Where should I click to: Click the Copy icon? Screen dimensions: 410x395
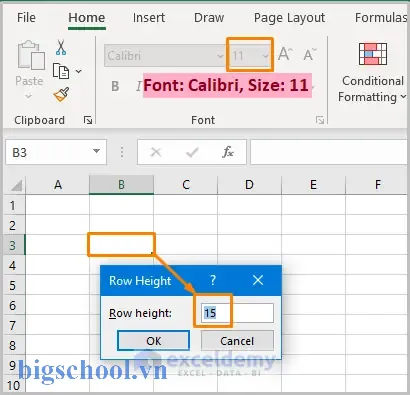(61, 71)
